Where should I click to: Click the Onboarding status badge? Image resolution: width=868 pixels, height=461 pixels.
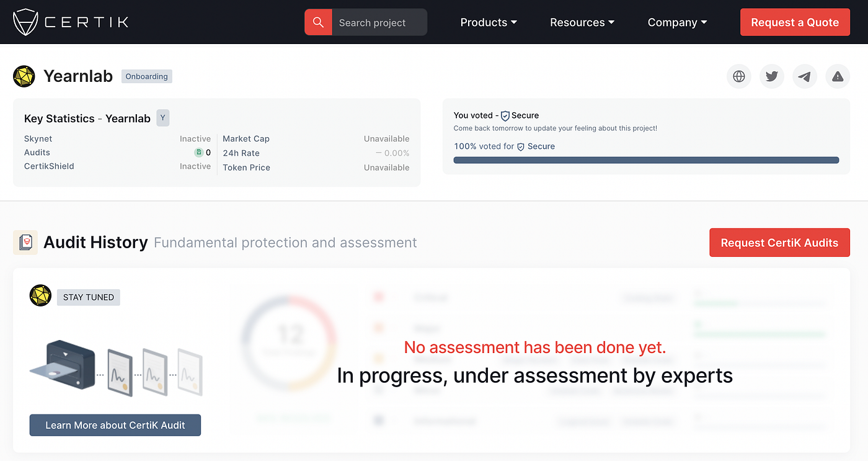point(146,76)
